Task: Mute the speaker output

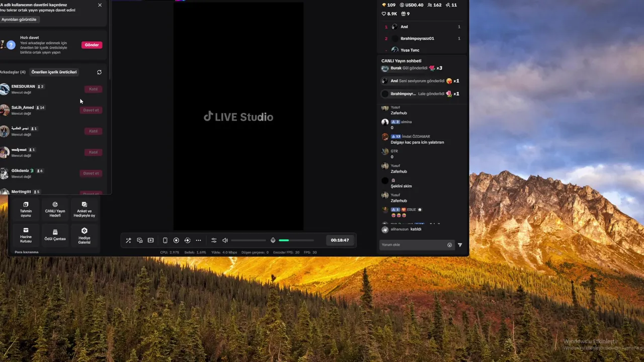Action: tap(225, 240)
